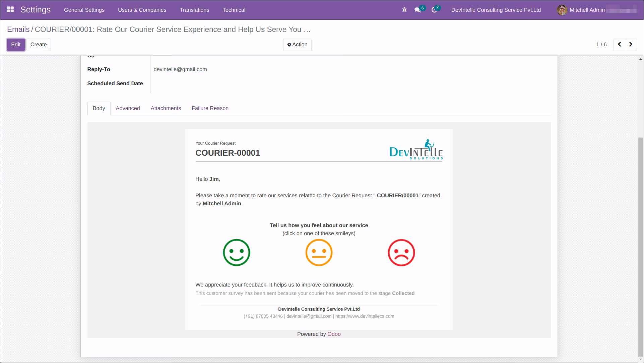This screenshot has width=644, height=363.
Task: Click the Edit button
Action: coord(16,45)
